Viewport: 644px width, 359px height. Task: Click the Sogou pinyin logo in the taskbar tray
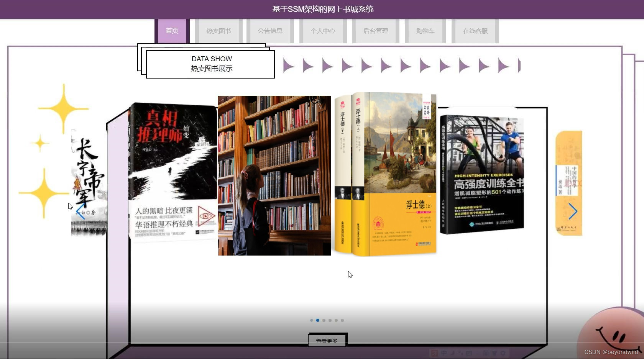point(434,353)
